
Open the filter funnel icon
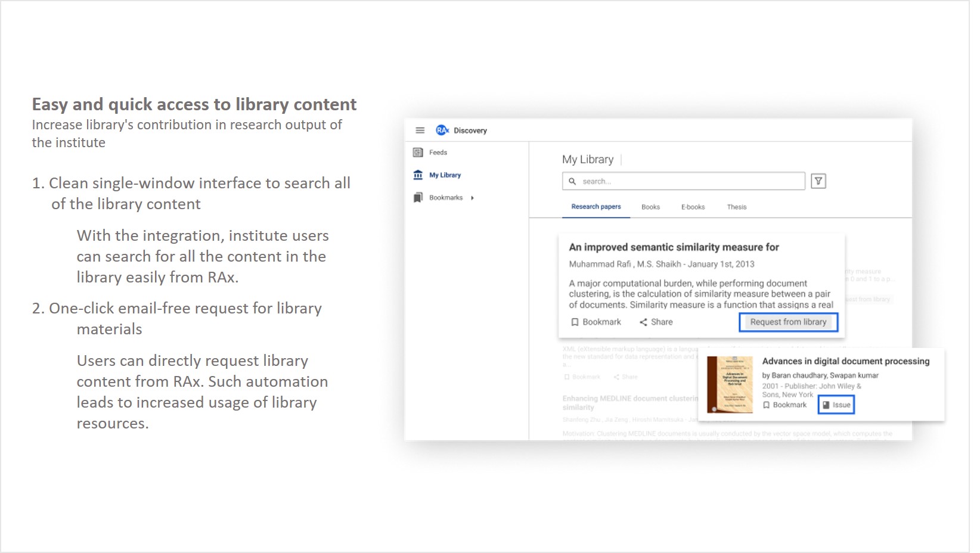[818, 181]
